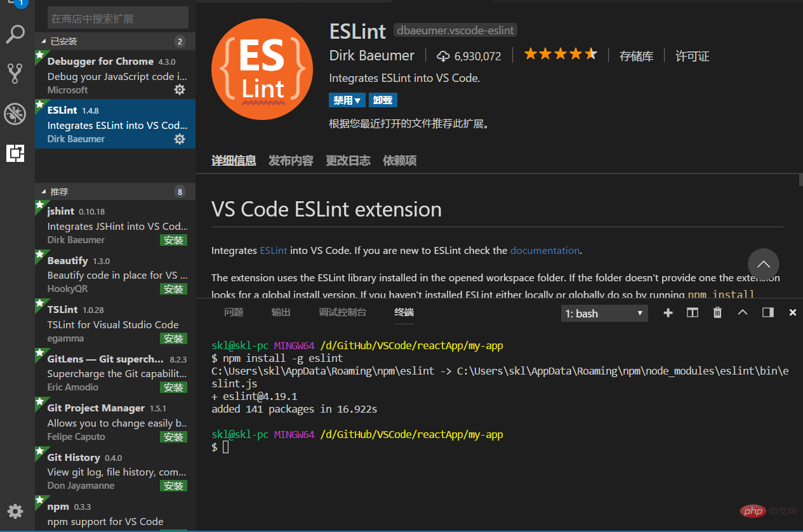Click the star rating of ESLint

[561, 54]
